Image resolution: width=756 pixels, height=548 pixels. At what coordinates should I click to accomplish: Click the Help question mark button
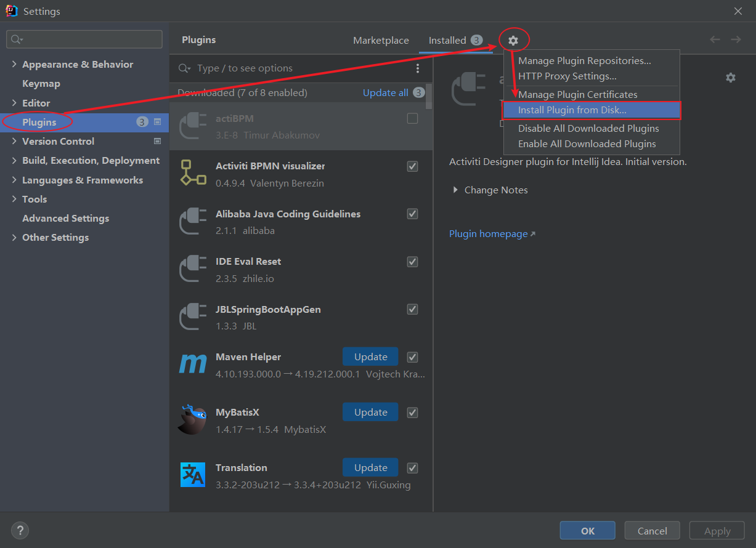pos(20,530)
